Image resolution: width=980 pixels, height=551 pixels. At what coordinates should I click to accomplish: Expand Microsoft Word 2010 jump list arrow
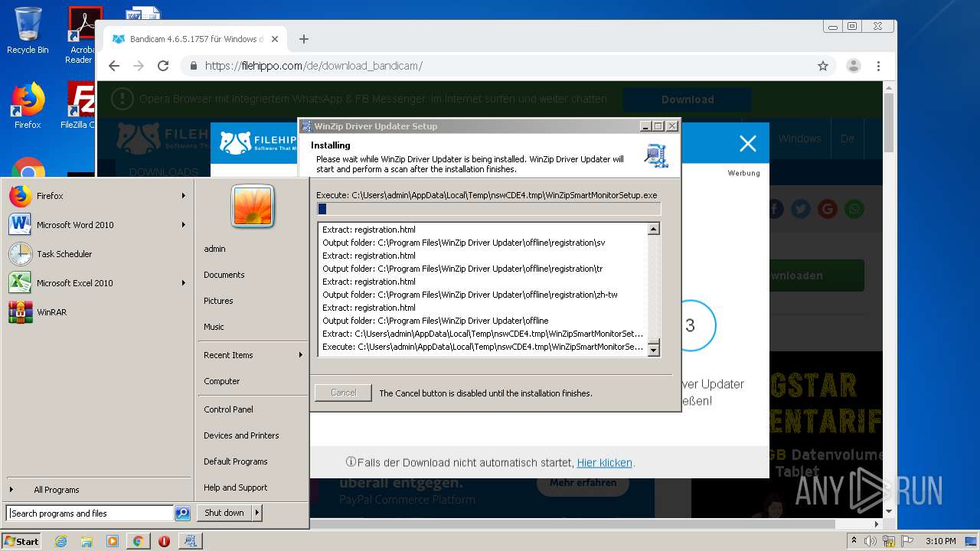click(183, 225)
